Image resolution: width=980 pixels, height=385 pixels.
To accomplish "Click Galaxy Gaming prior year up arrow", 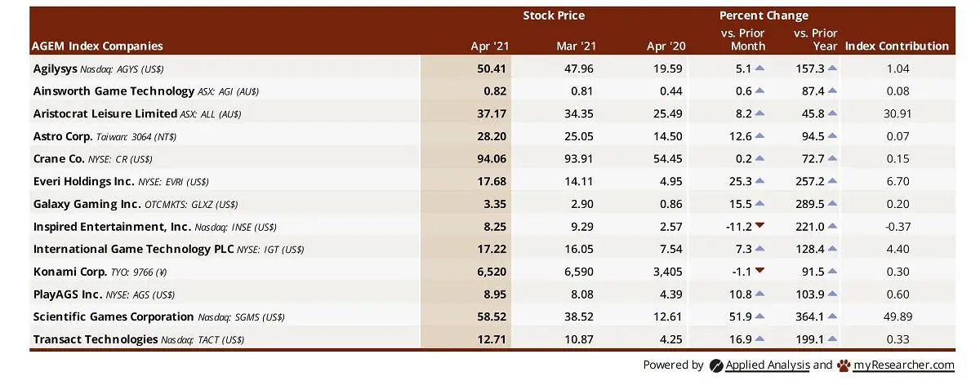I will (832, 204).
